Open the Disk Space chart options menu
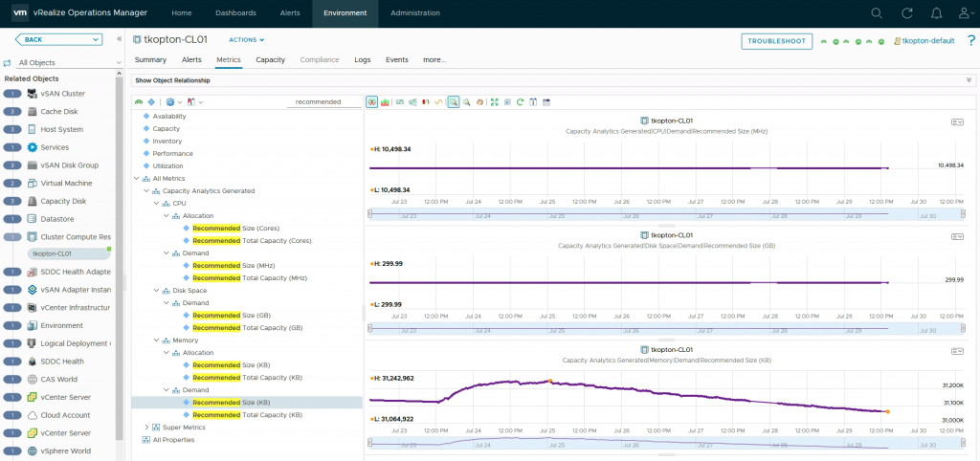Viewport: 980px width, 461px height. tap(957, 237)
